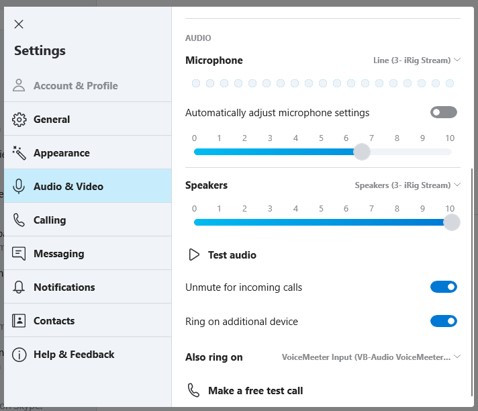Enable Automatically adjust microphone settings toggle
The image size is (478, 411).
443,112
